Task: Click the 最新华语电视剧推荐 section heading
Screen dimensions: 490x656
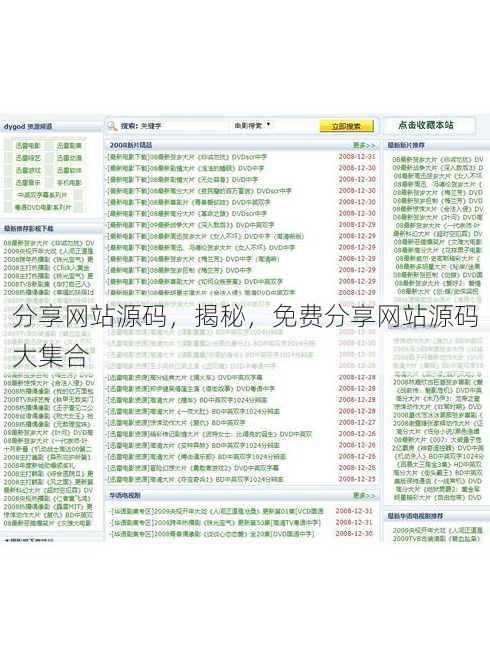Action: [415, 516]
